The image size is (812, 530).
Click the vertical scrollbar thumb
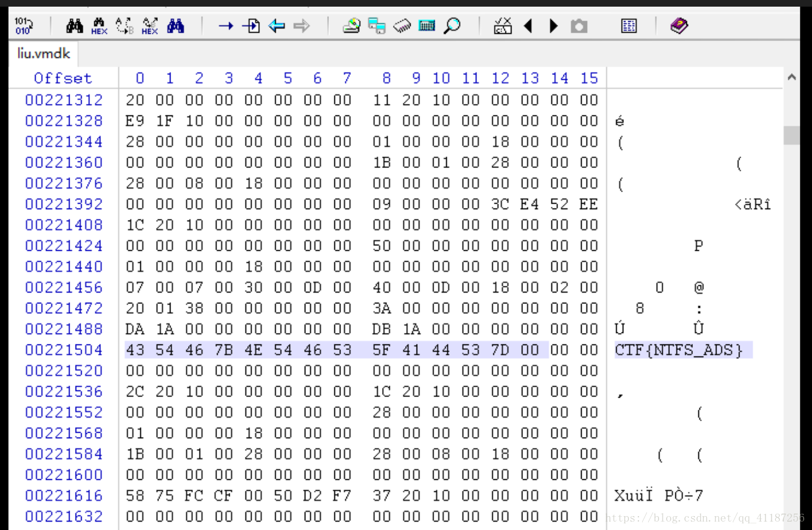click(791, 135)
